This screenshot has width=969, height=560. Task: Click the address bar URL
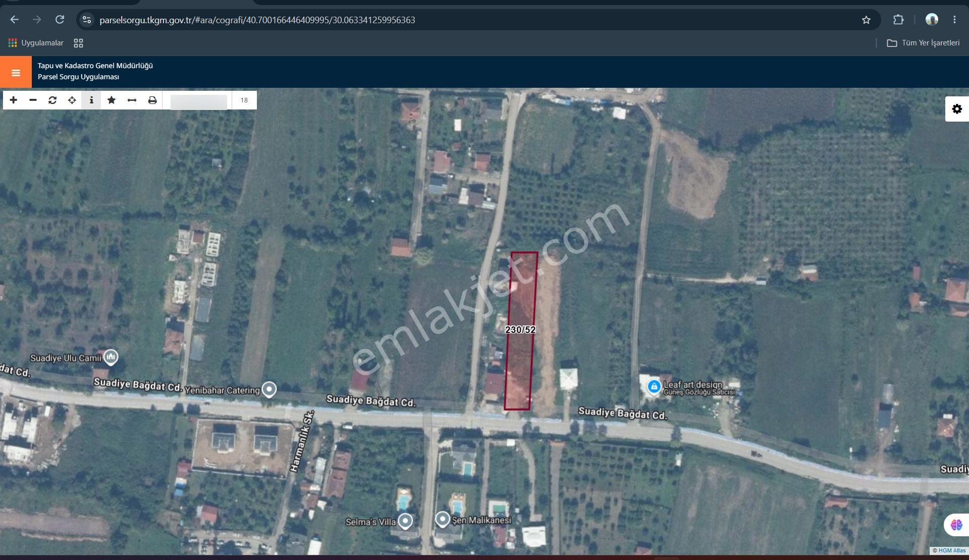point(257,20)
